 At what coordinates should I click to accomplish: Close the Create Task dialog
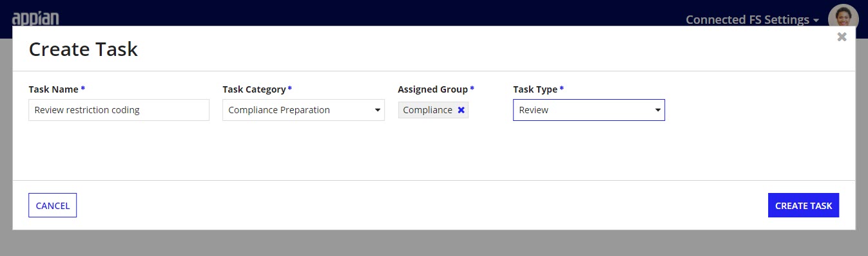click(x=842, y=37)
